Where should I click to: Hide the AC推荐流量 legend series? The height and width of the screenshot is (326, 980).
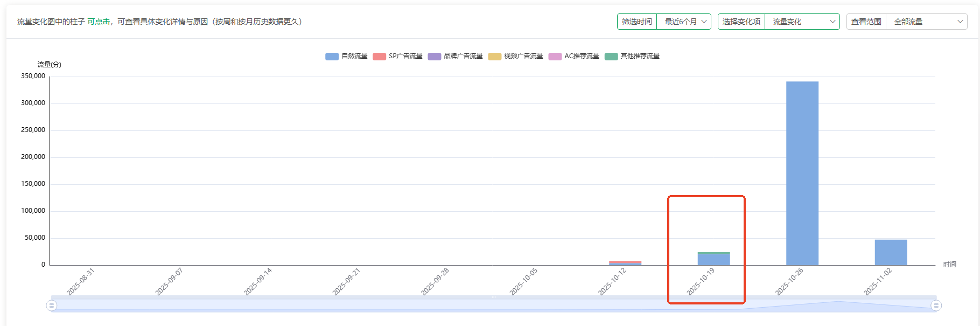pos(573,56)
